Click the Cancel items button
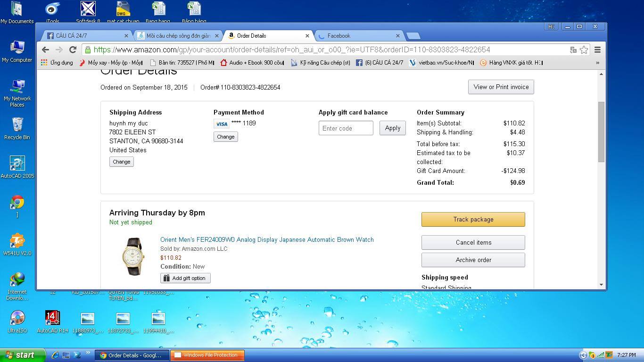This screenshot has width=644, height=362. point(473,242)
